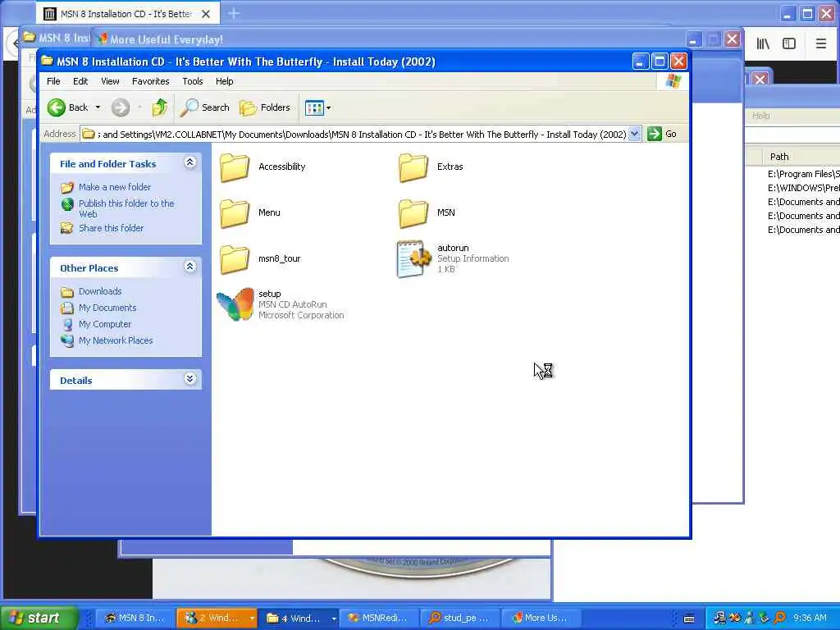Select the E:\Program Files path row
This screenshot has width=840, height=630.
[804, 174]
